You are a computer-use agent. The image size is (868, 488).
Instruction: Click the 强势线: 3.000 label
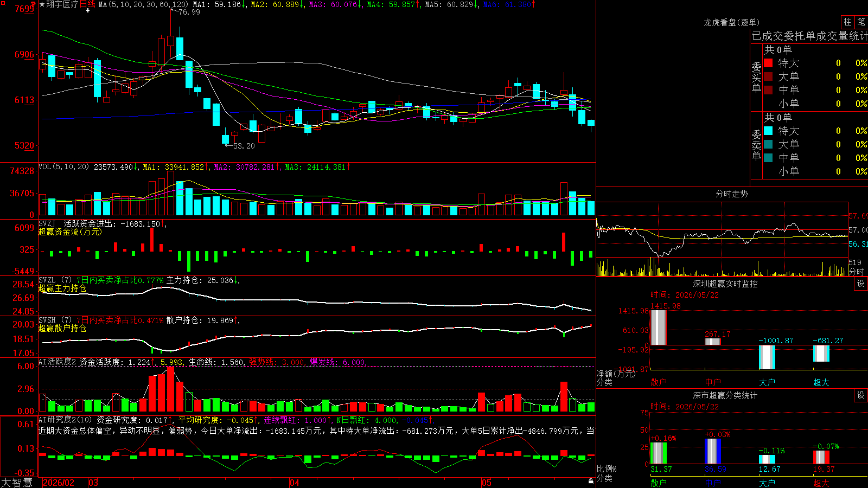[277, 362]
